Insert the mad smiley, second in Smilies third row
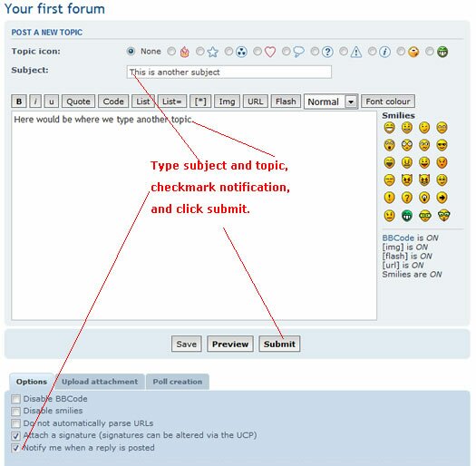 [x=407, y=162]
